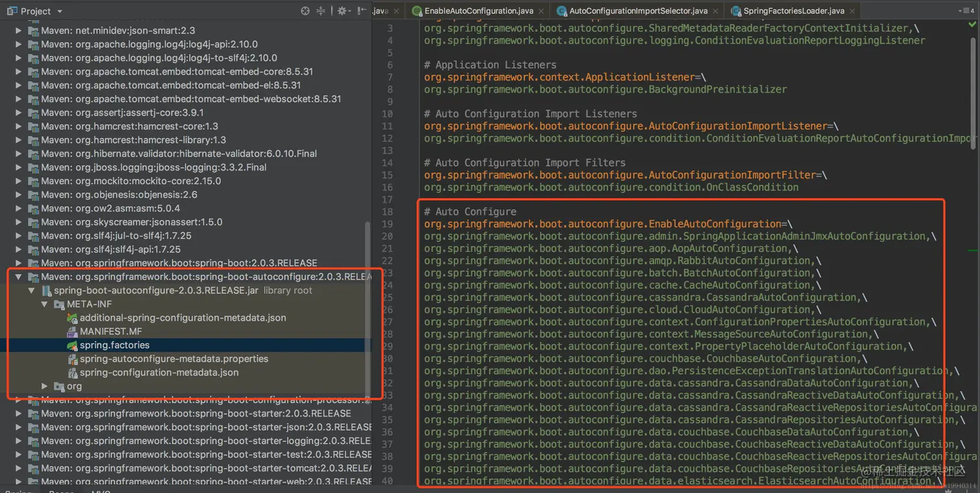Screen dimensions: 980x493
Task: Expand Maven assertj-core node
Action: (x=19, y=113)
